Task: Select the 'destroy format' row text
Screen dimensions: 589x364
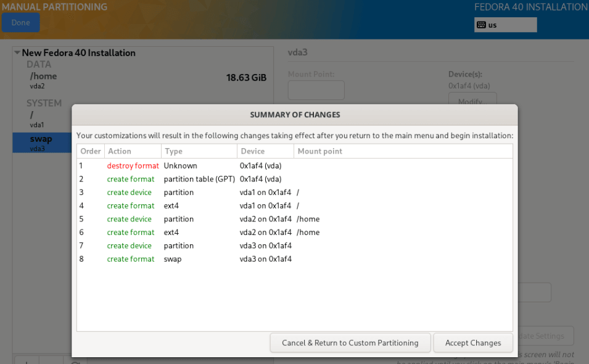Action: point(133,166)
